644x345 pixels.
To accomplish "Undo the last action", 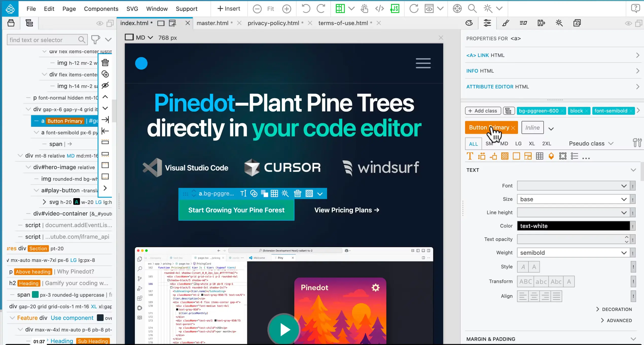I will (306, 9).
